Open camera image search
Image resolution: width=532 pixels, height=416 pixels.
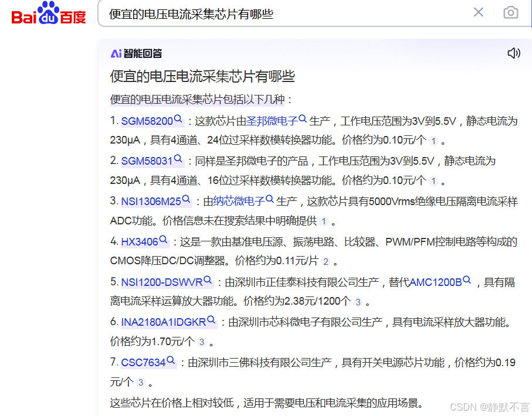coord(511,12)
